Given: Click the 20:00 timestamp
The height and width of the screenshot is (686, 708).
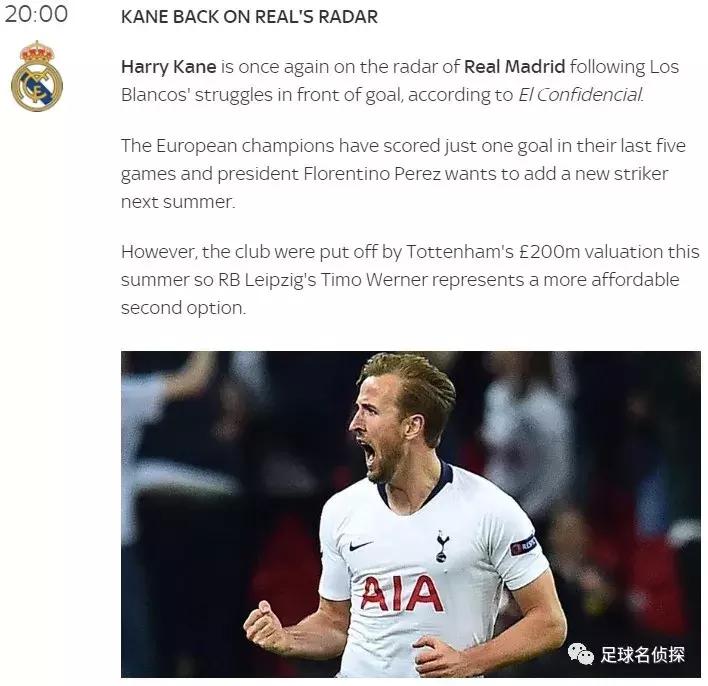Looking at the screenshot, I should coord(36,14).
